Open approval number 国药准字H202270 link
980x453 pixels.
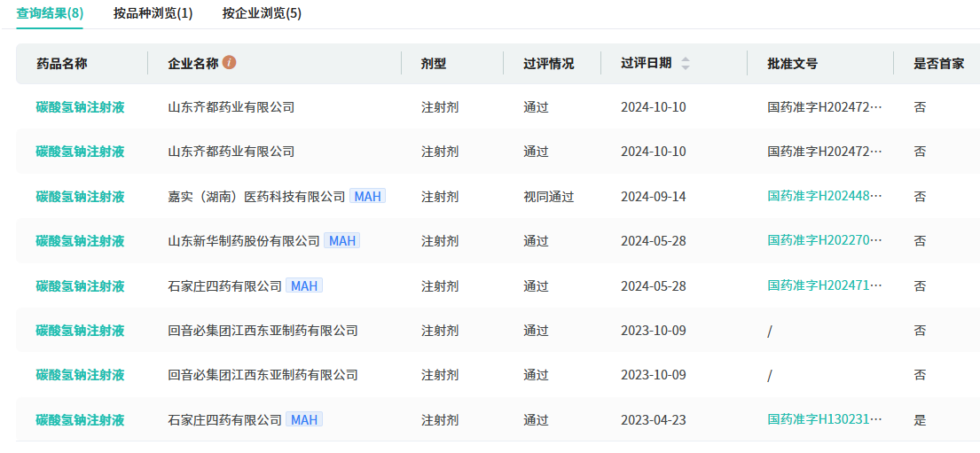pos(825,241)
